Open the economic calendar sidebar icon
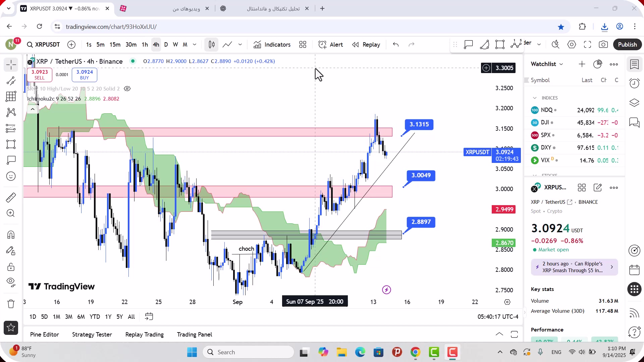Screen dimensions: 644x362 click(634, 270)
